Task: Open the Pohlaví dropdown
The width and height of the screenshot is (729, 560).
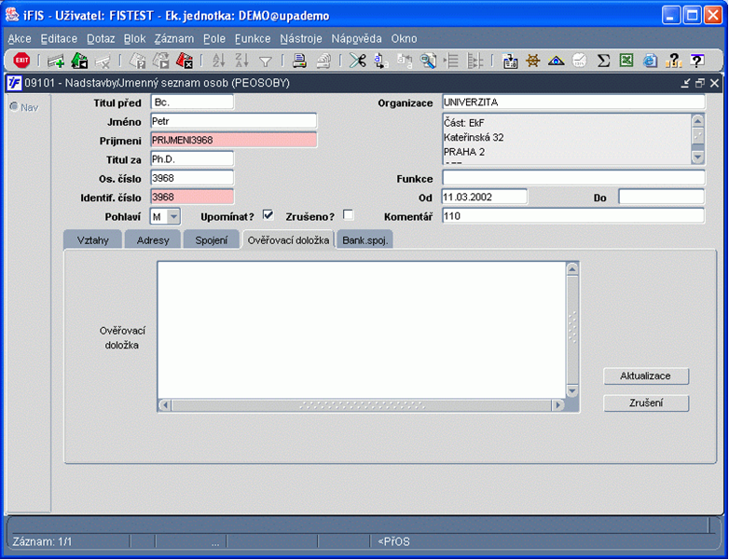Action: pyautogui.click(x=173, y=216)
